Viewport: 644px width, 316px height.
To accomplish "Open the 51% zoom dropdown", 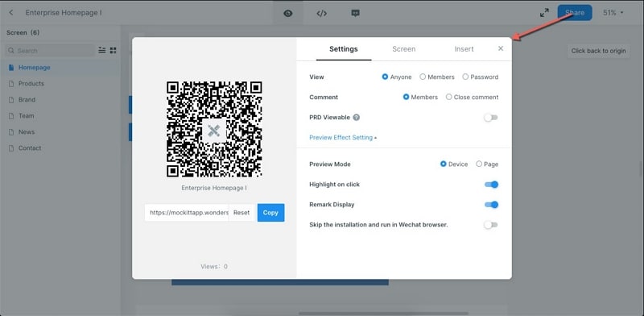I will 613,13.
